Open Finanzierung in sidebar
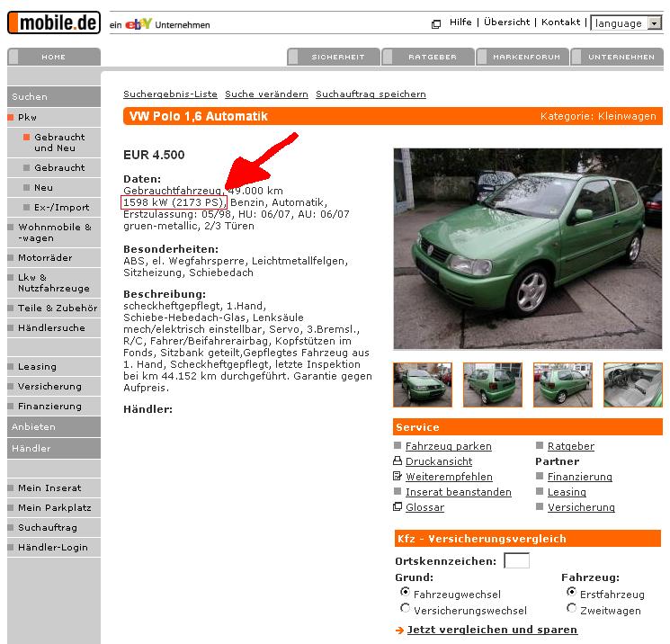Viewport: 670px width, 644px height. pyautogui.click(x=54, y=406)
